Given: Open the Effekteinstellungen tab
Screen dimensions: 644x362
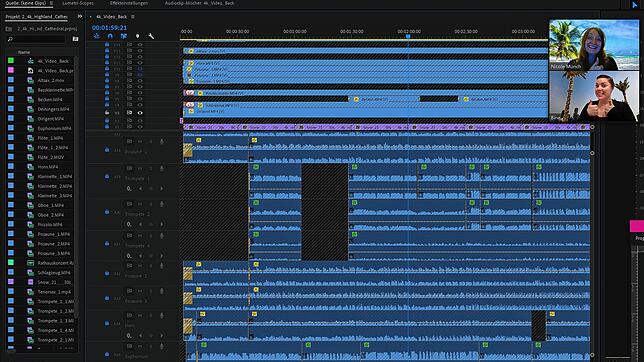Looking at the screenshot, I should (129, 3).
